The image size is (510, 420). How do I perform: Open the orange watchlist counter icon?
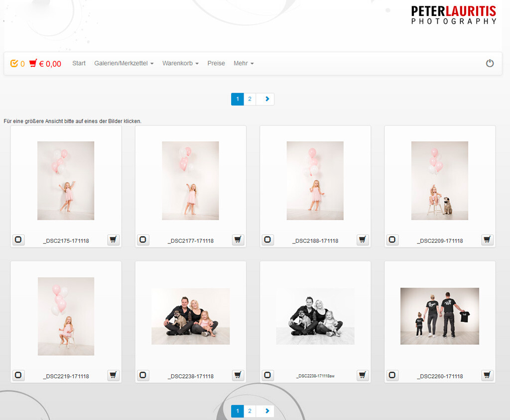click(x=17, y=63)
